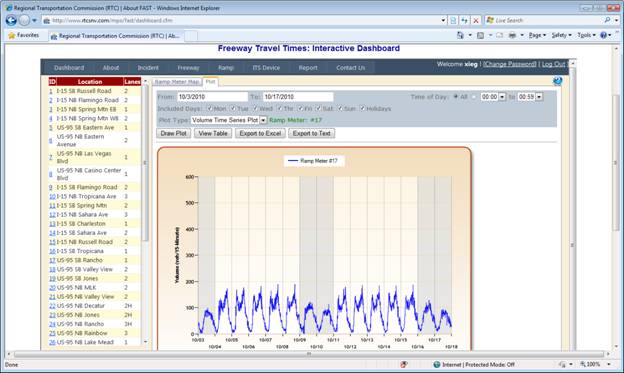Screen dimensions: 624x373
Task: Click the browser Forward arrow button
Action: pos(24,20)
